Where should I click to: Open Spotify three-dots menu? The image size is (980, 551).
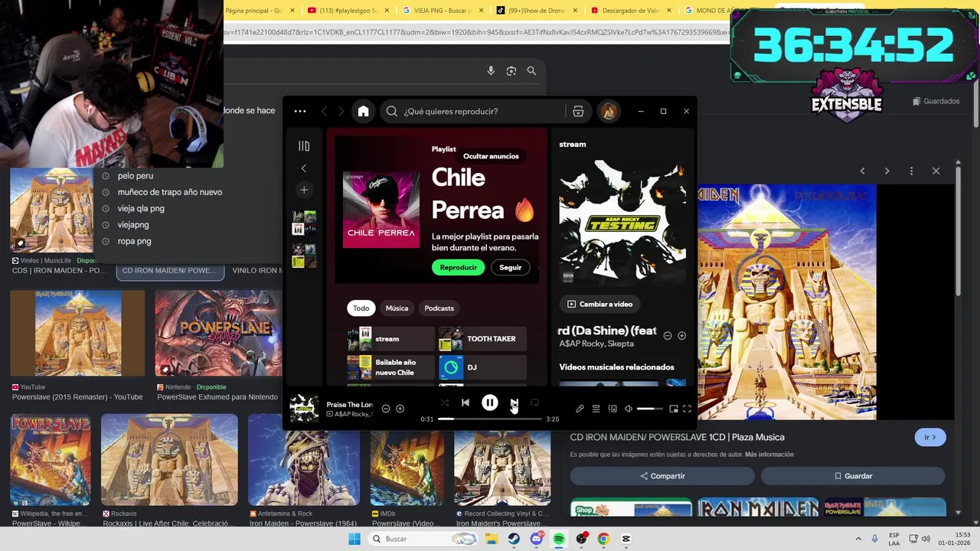(300, 111)
